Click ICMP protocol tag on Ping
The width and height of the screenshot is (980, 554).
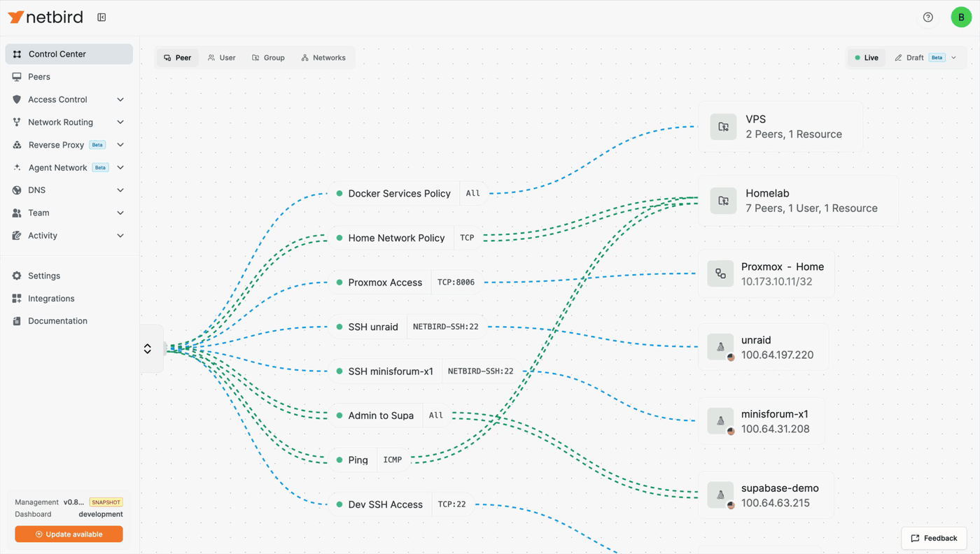coord(393,460)
